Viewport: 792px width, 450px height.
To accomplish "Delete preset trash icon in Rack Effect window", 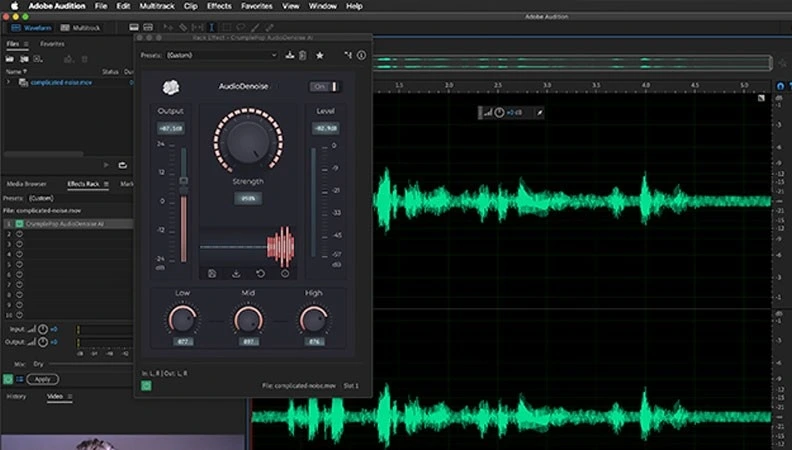I will point(303,55).
